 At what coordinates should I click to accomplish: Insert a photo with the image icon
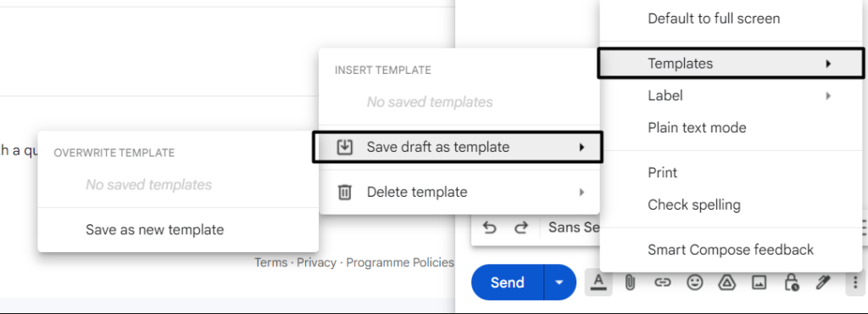point(759,283)
